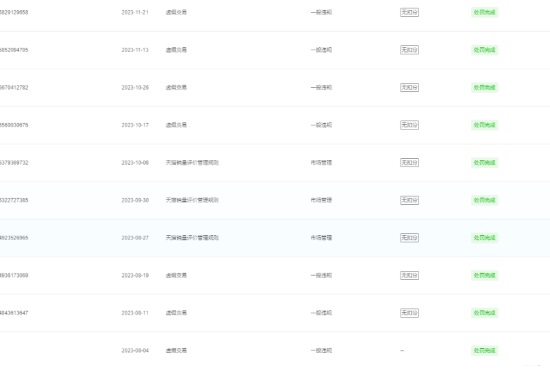The image size is (550, 382).
Task: Click the 处罚完成 badge in the 2023-08-04 row
Action: pos(484,350)
